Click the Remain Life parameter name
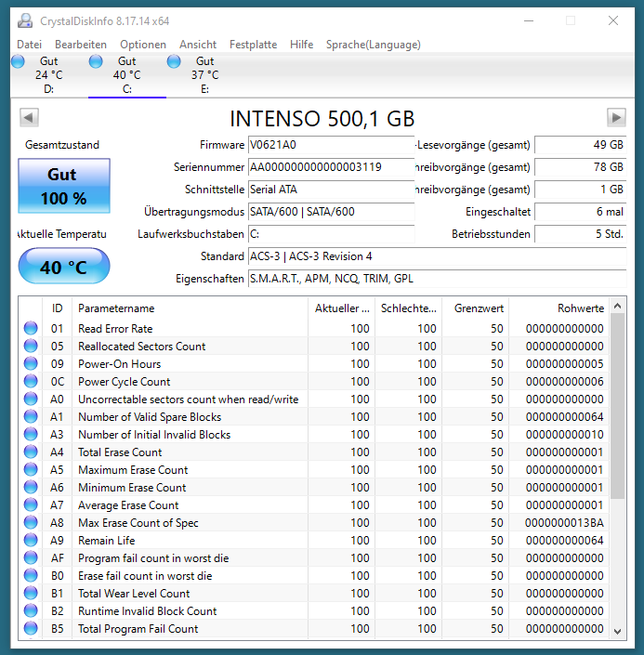This screenshot has height=655, width=644. point(107,540)
